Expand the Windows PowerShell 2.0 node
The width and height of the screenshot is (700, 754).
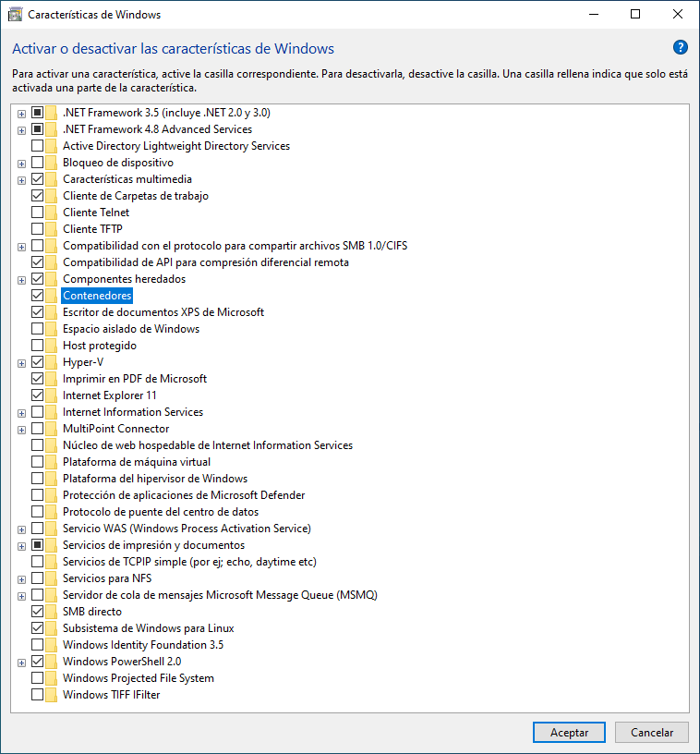21,663
